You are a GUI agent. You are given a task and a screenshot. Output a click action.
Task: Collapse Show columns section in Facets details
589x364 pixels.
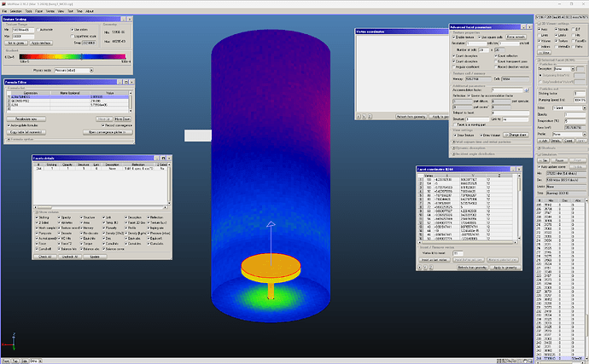click(37, 212)
